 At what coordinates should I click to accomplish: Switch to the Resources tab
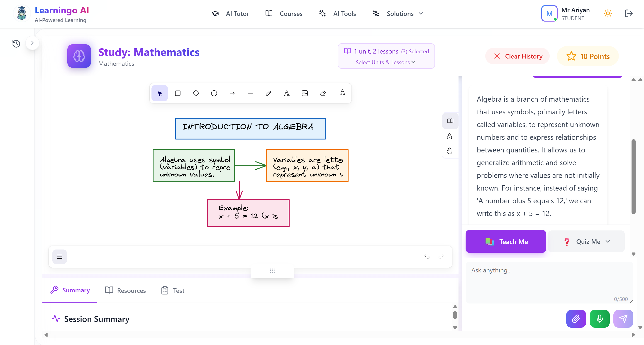tap(125, 291)
